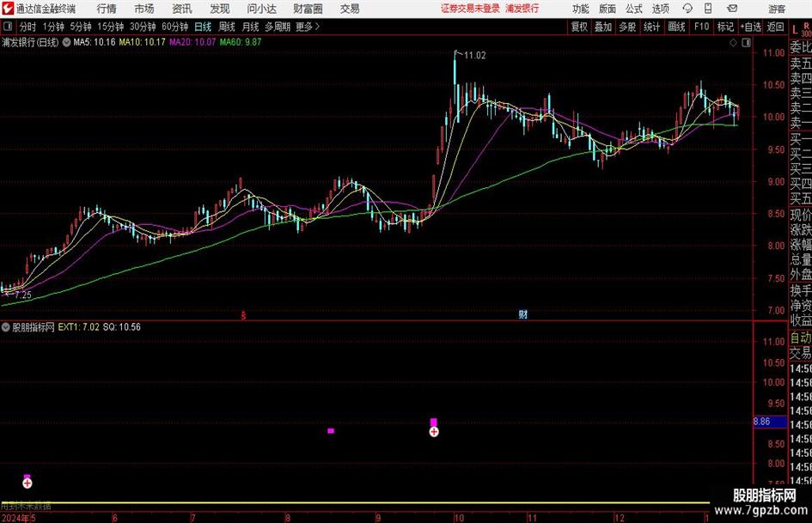Click the 多股 multi-stock button
The image size is (812, 523).
point(627,27)
